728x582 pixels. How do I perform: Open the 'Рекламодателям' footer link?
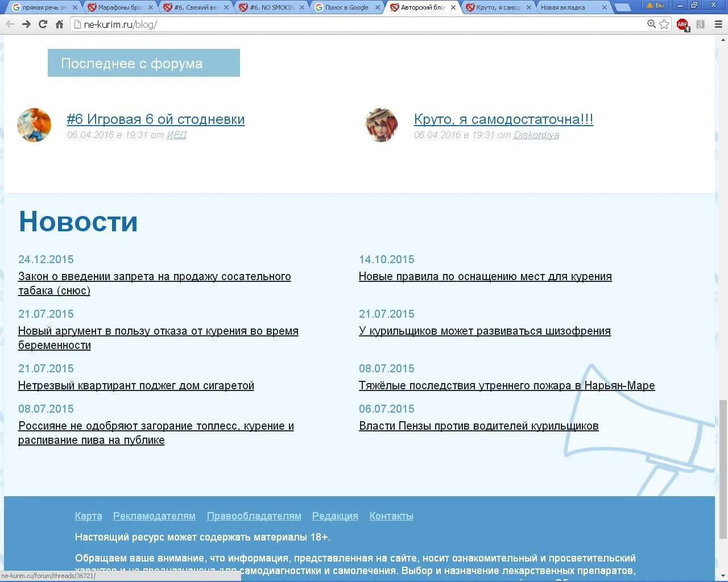pyautogui.click(x=154, y=516)
